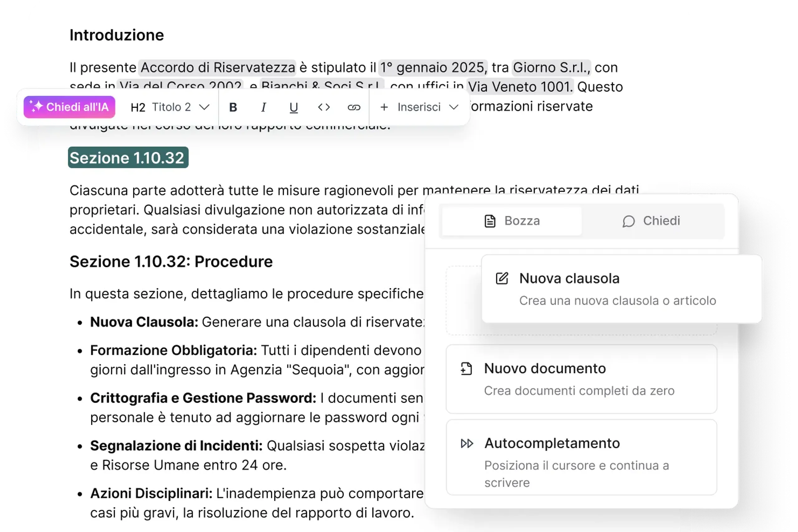Click the Nuova clausola pencil icon
This screenshot has width=798, height=532.
(x=502, y=278)
